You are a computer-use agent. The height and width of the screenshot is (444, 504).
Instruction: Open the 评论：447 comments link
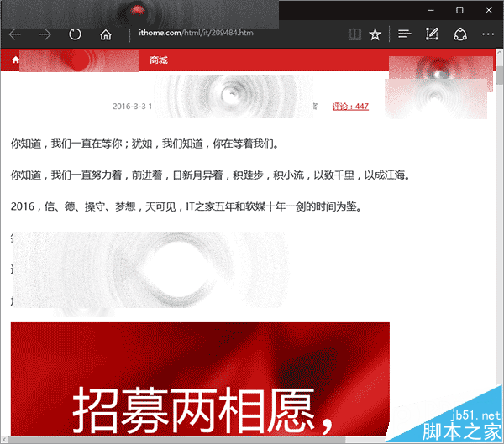point(350,107)
